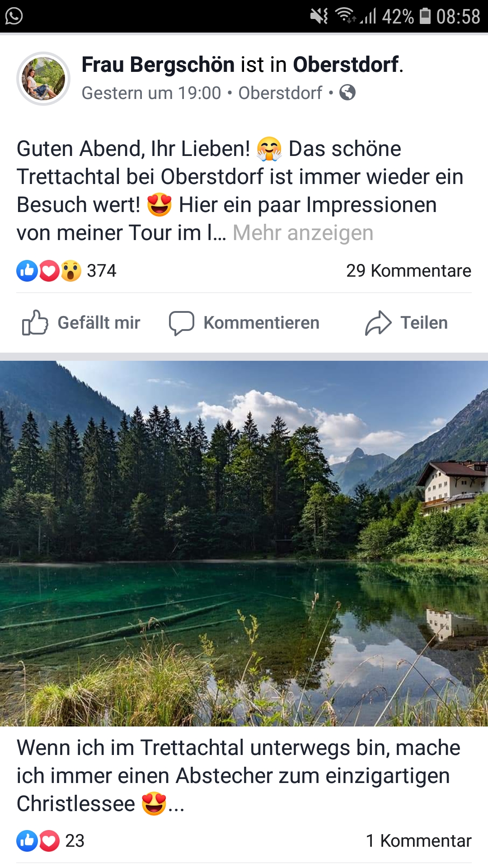Tap the speech bubble Kommentieren icon

(182, 323)
